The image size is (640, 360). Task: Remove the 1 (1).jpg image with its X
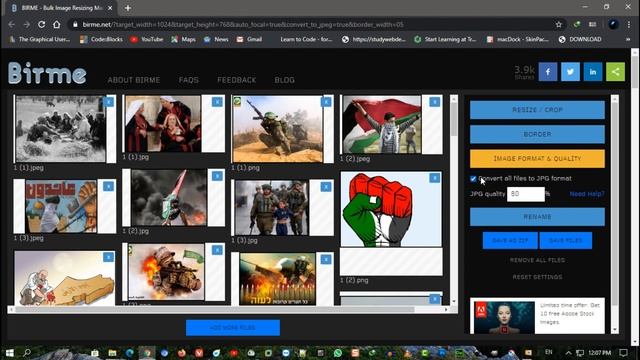pyautogui.click(x=217, y=102)
